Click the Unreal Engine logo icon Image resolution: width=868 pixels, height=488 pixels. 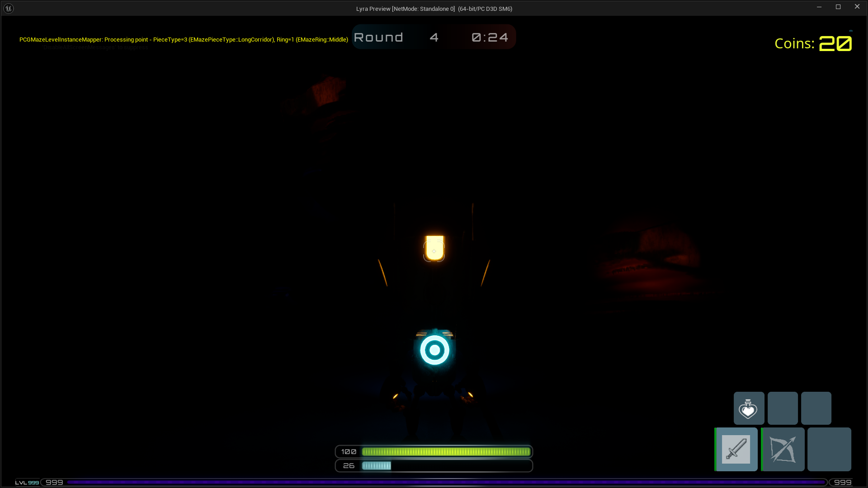[9, 8]
